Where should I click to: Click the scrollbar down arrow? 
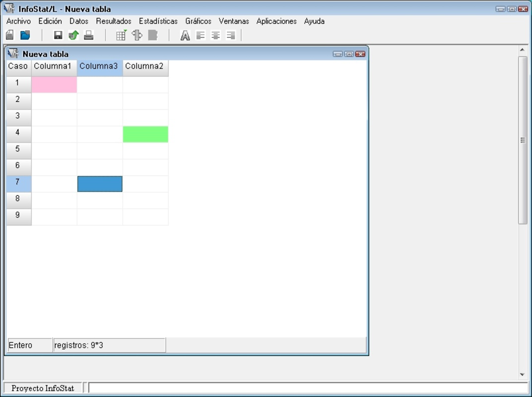click(523, 375)
